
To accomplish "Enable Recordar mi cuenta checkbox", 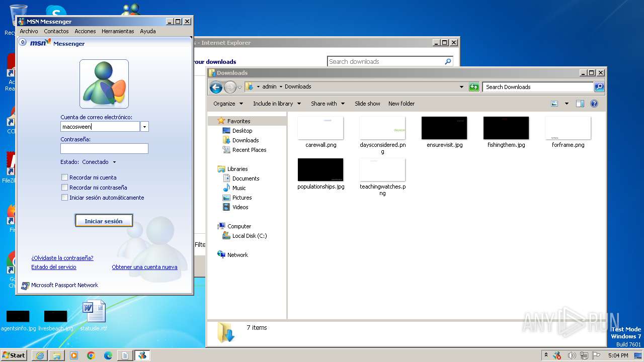I will tap(64, 177).
